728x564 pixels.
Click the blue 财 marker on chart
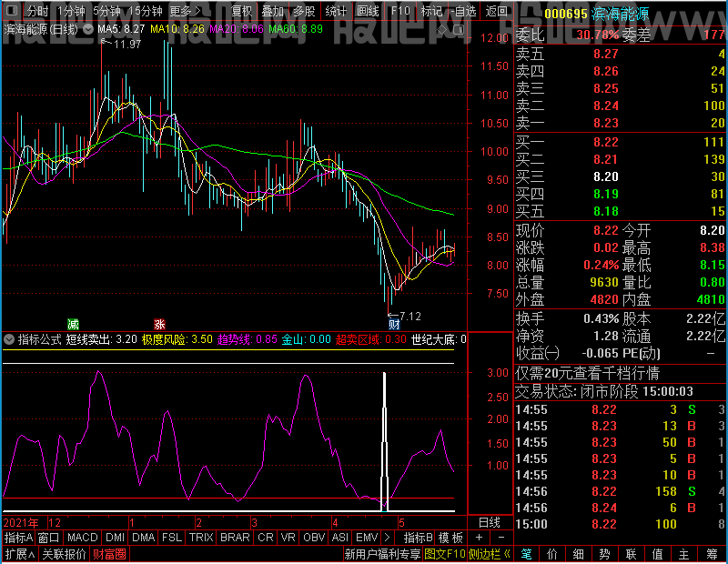394,324
